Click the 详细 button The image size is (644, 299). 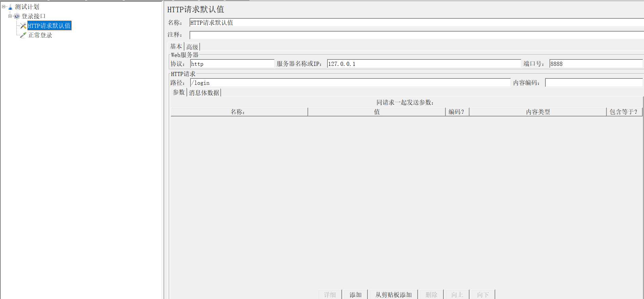(330, 295)
